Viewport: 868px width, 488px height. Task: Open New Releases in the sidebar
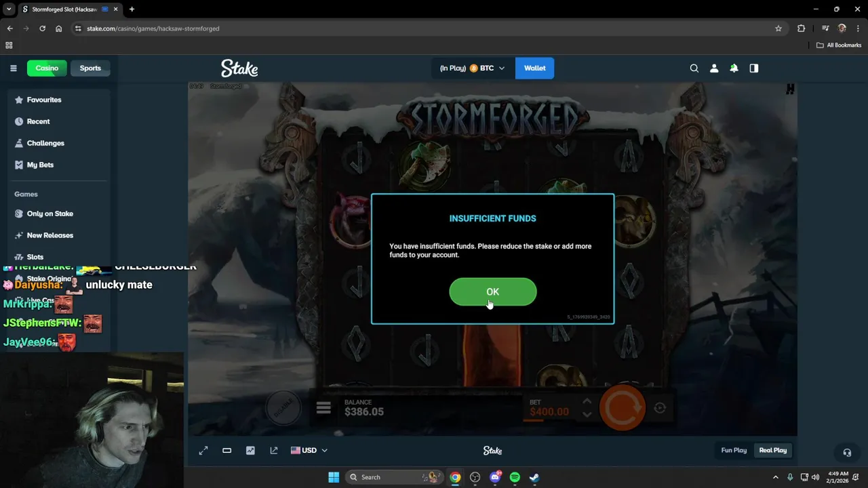point(58,235)
